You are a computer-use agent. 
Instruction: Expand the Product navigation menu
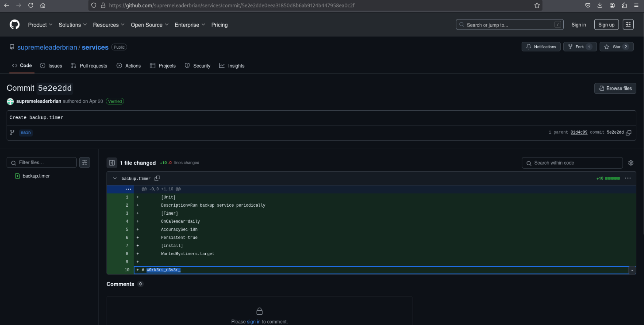pos(40,25)
